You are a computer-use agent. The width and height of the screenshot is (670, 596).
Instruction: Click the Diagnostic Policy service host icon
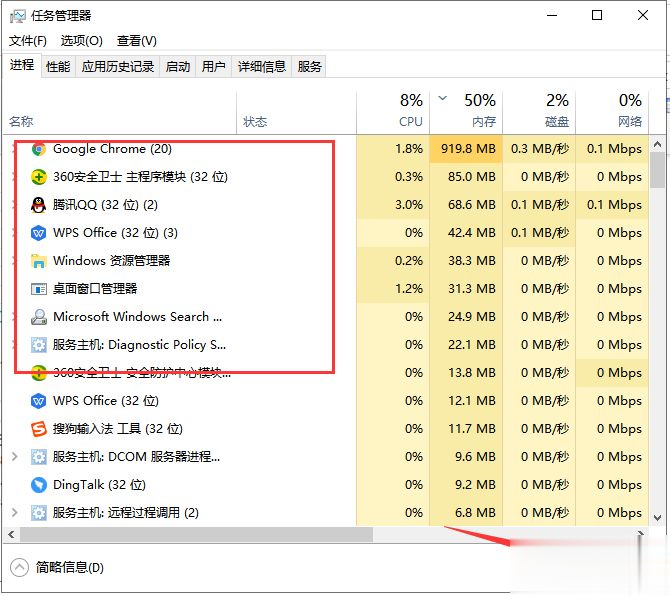pos(38,345)
